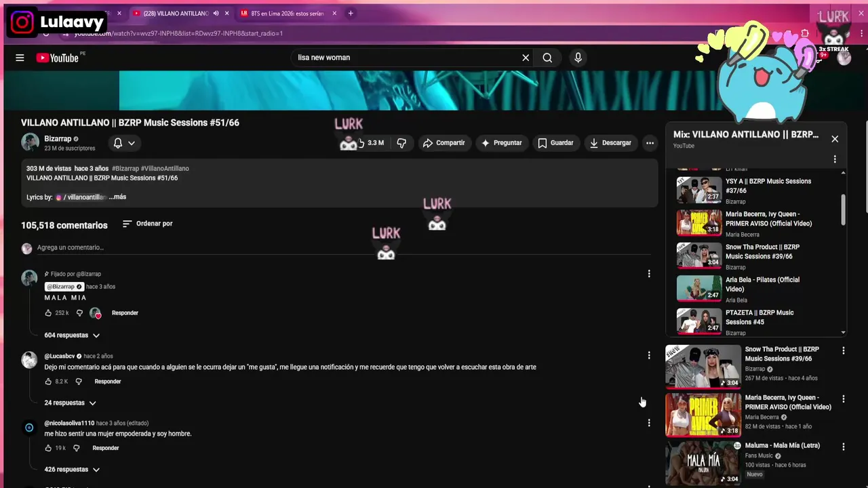Like the pinned MALA MIA comment

(x=48, y=313)
